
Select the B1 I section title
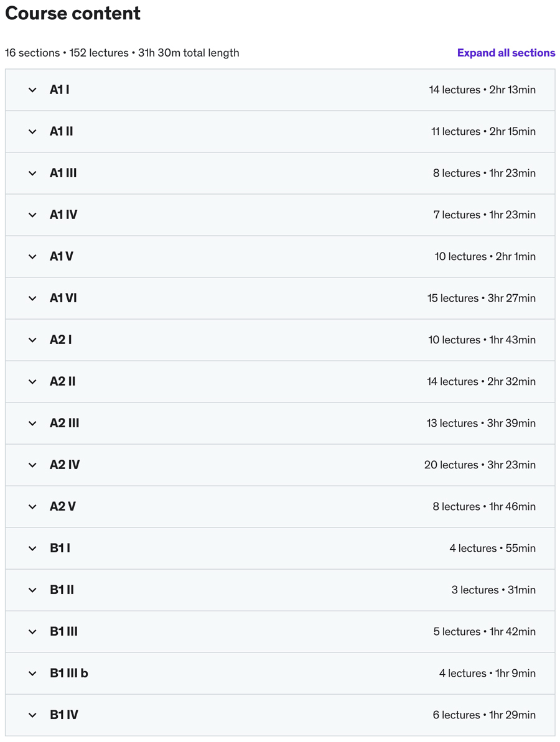(x=60, y=548)
